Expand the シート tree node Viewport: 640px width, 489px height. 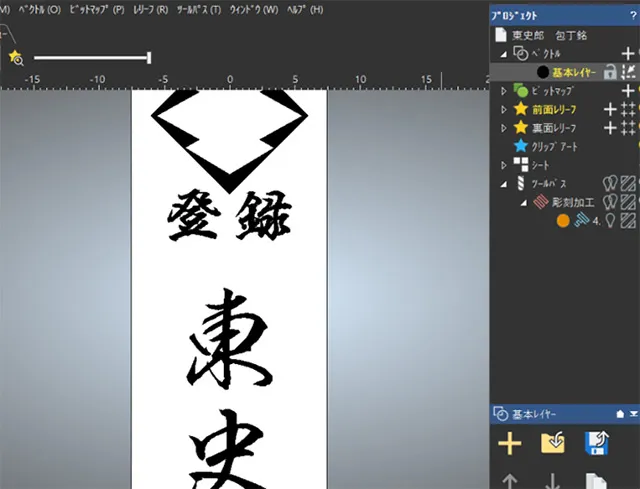504,165
